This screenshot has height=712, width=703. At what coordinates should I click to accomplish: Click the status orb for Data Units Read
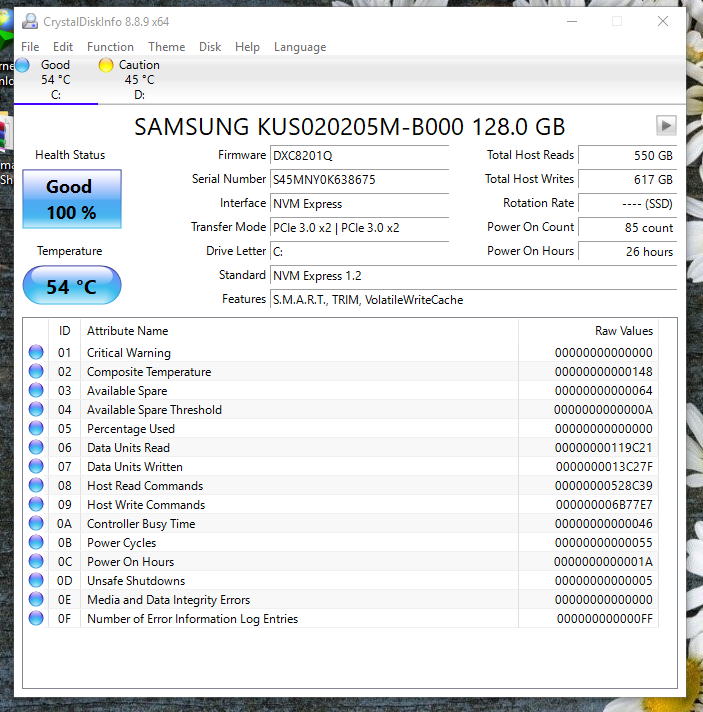pyautogui.click(x=36, y=448)
